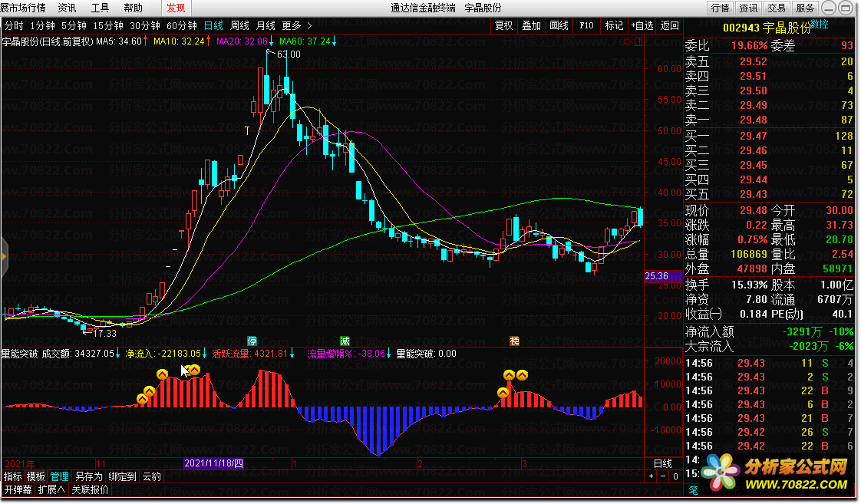This screenshot has height=504, width=861.
Task: Click the 云豹 button
Action: coord(151,476)
